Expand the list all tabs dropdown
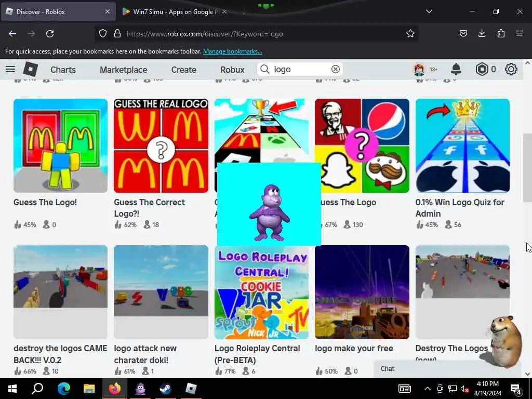Image resolution: width=532 pixels, height=399 pixels. click(x=429, y=11)
